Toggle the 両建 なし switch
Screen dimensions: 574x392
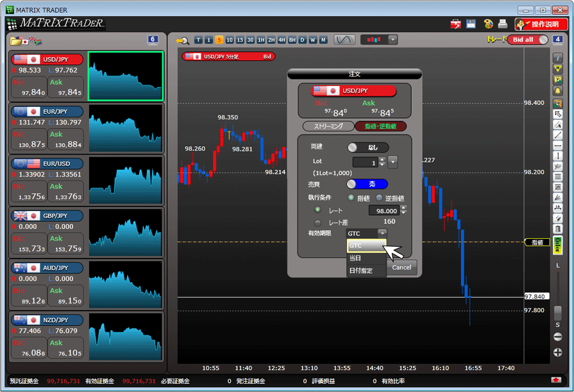tap(368, 148)
